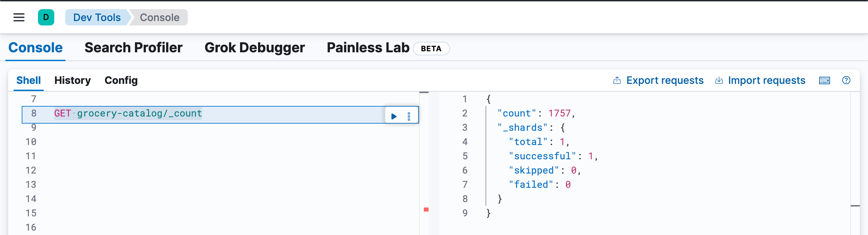
Task: Click the response pane vertical scrollbar
Action: click(855, 163)
